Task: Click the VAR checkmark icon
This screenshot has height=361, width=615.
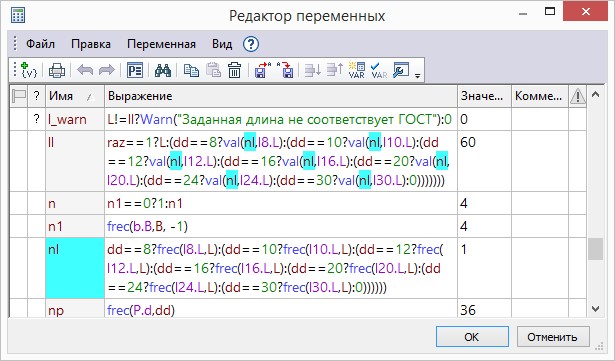Action: 379,71
